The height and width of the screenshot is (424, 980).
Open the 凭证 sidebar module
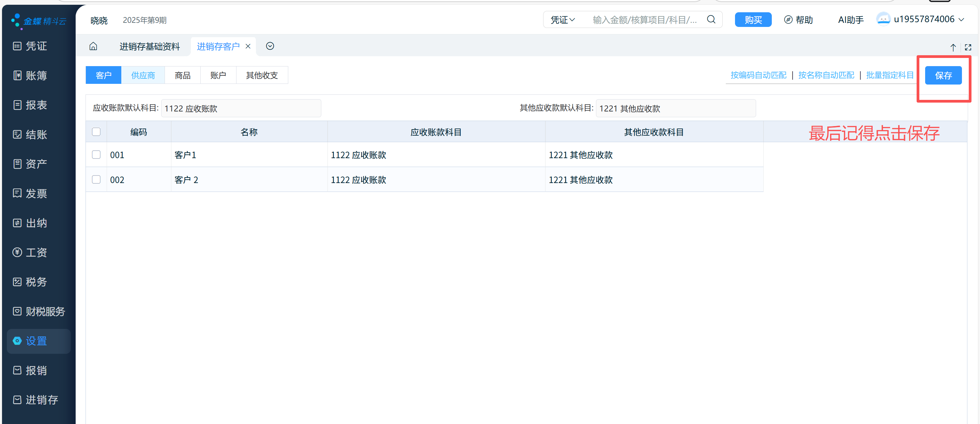tap(30, 46)
